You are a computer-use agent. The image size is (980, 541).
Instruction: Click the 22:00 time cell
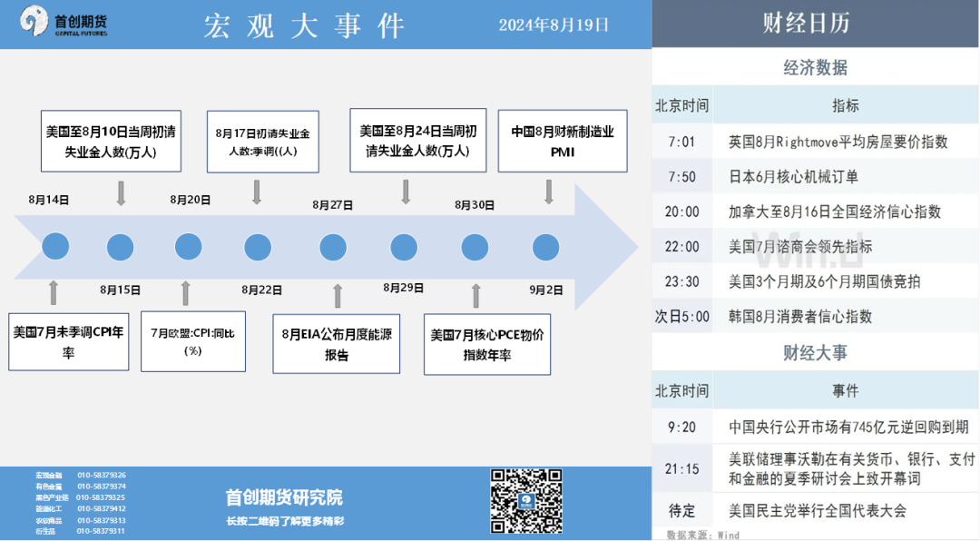point(681,247)
